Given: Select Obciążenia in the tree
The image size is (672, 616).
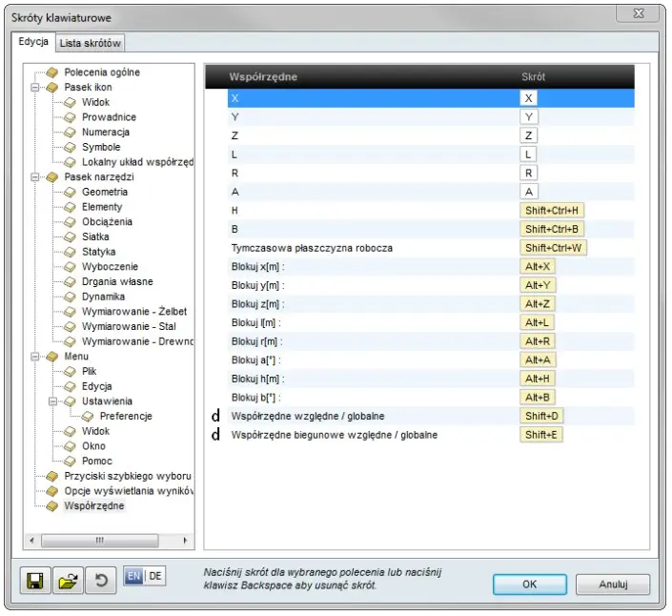Looking at the screenshot, I should tap(107, 222).
